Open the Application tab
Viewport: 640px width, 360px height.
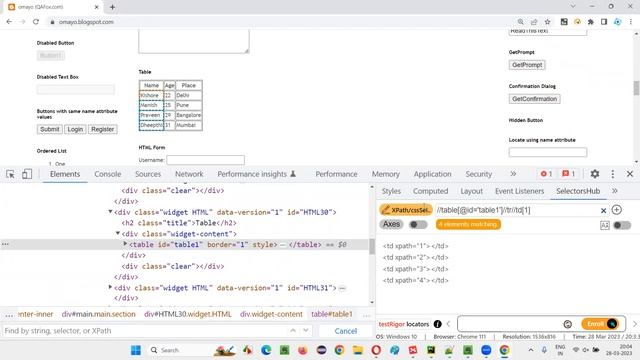[x=432, y=174]
